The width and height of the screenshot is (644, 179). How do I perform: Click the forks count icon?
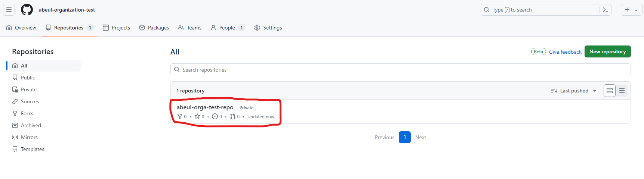(x=180, y=116)
